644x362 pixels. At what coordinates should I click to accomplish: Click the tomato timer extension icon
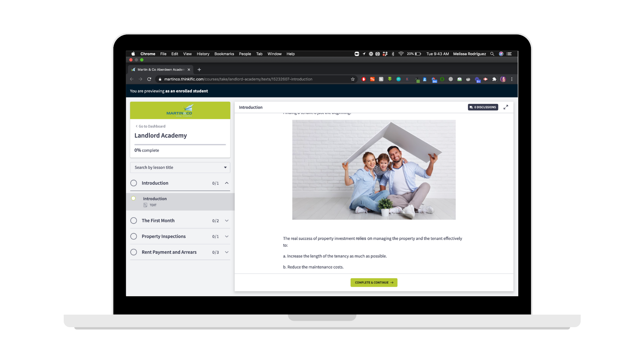468,79
